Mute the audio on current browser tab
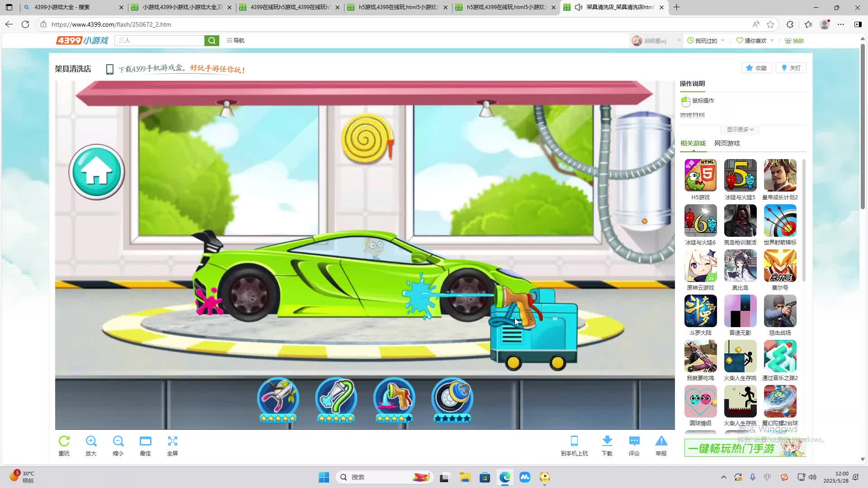Viewport: 868px width, 488px height. point(579,7)
